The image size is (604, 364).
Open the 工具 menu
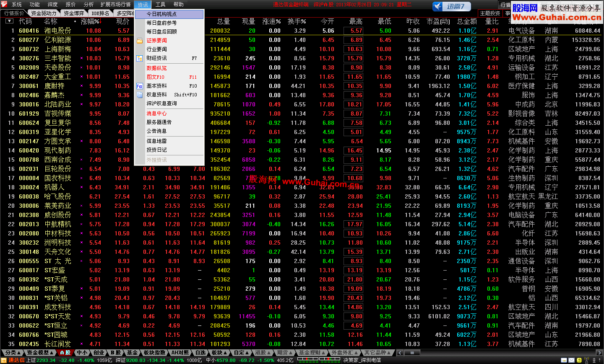(x=161, y=5)
